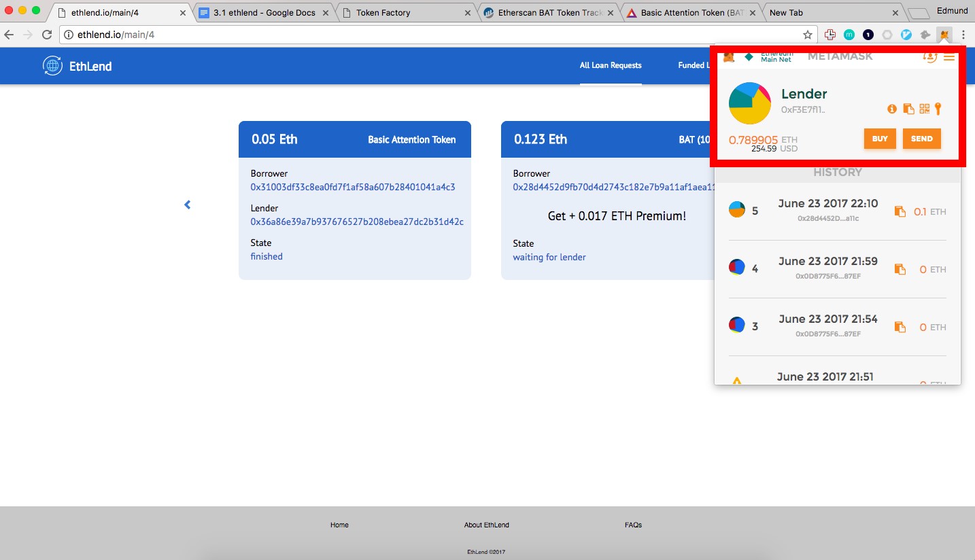Screen dimensions: 975x560
Task: Open borrower address 0x28d4452d9fb70 link
Action: click(x=615, y=187)
